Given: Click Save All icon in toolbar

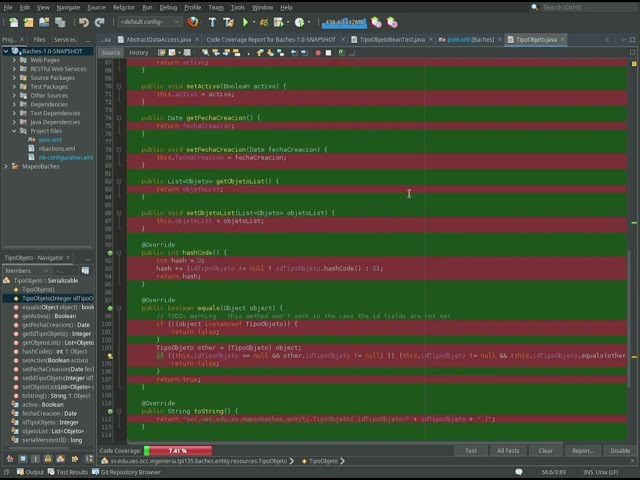Looking at the screenshot, I should click(61, 22).
